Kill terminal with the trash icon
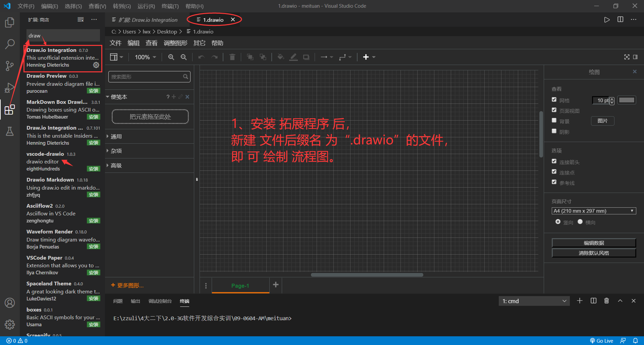Screen dimensions: 644x345 click(x=606, y=301)
